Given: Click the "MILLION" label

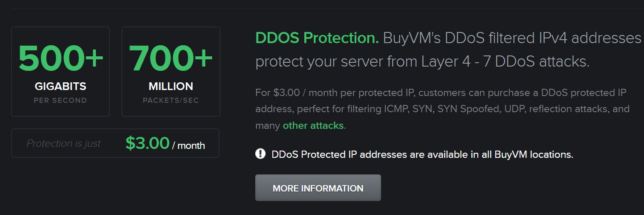Looking at the screenshot, I should pos(171,86).
